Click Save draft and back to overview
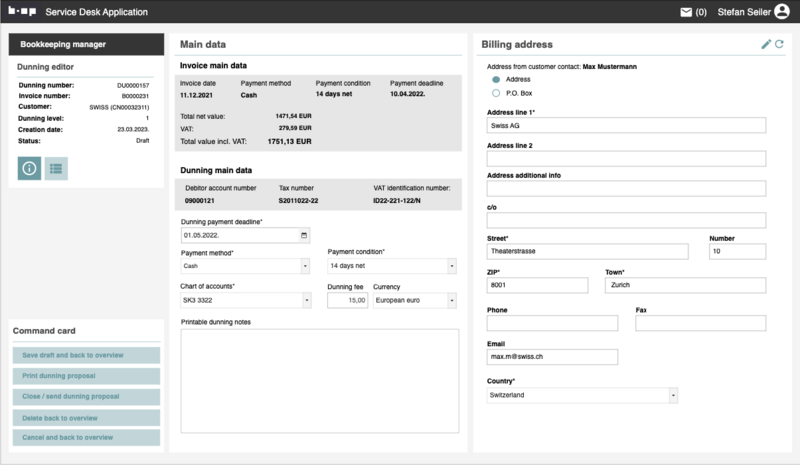 pos(86,356)
